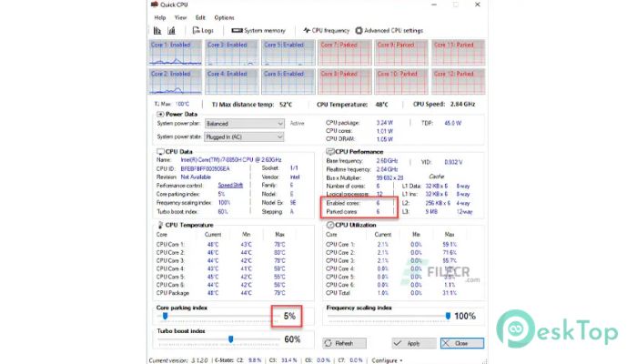Minimize the Quick CPU window
Screen dimensions: 637x364
click(434, 5)
